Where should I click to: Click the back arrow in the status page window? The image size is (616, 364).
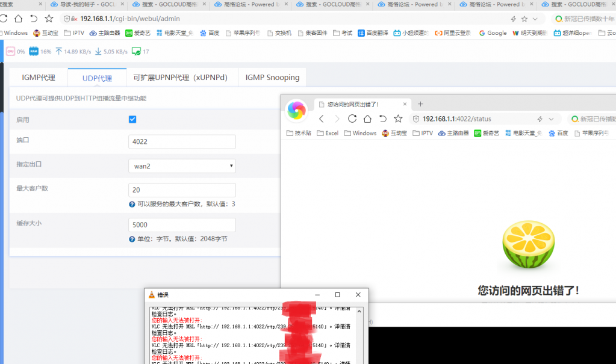[x=322, y=119]
